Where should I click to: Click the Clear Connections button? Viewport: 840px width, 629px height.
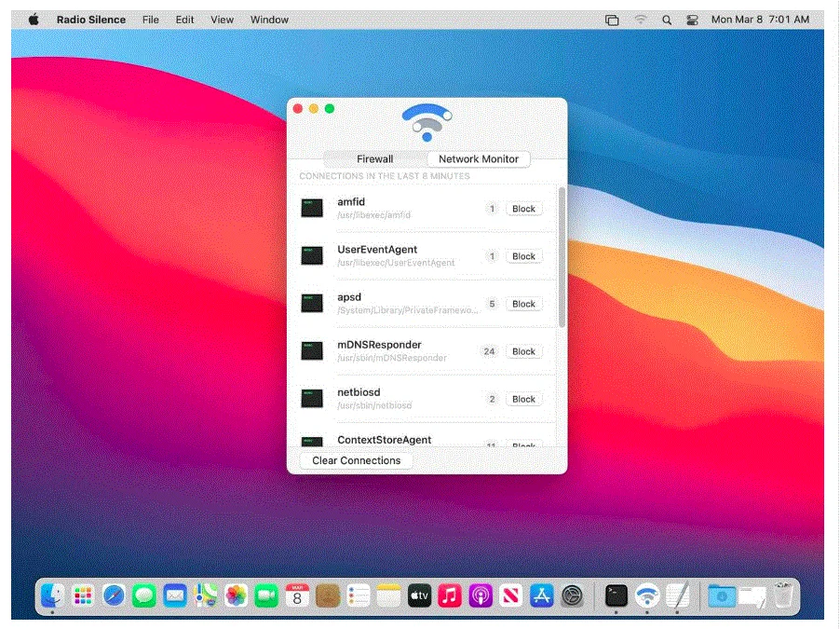(357, 460)
